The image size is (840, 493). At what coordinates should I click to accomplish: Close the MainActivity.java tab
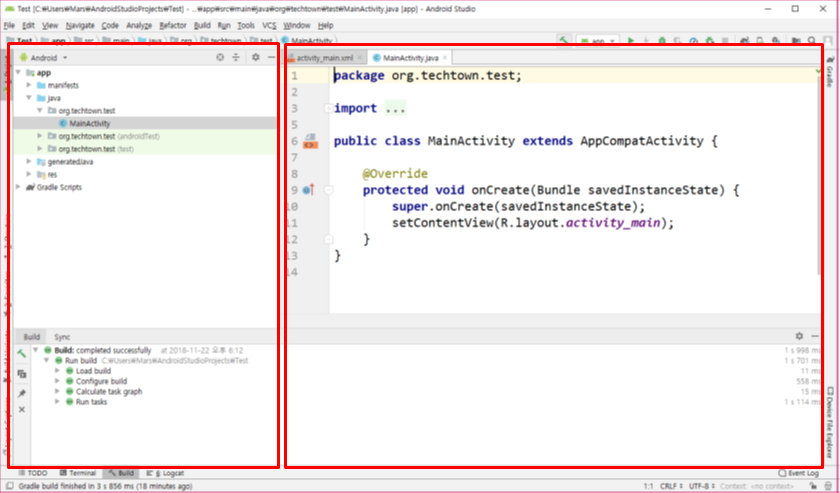click(445, 58)
